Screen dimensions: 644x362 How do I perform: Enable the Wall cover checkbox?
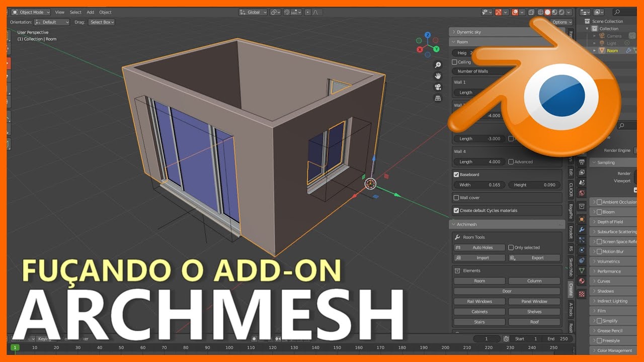tap(456, 198)
